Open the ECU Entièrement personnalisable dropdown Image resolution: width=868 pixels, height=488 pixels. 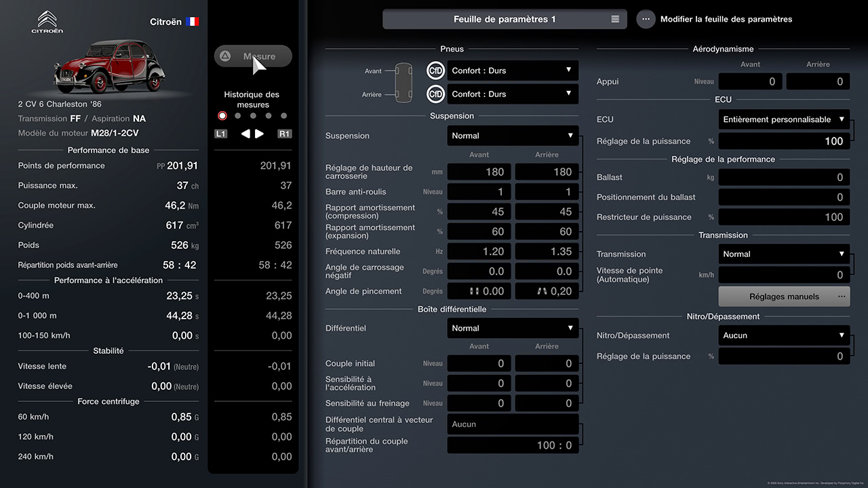point(784,119)
